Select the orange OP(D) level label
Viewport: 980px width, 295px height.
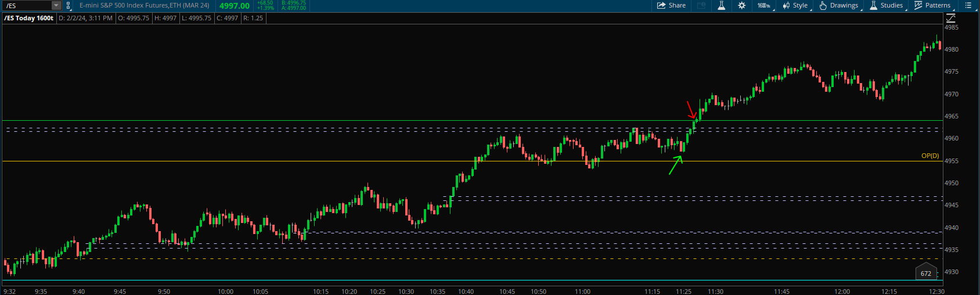929,156
